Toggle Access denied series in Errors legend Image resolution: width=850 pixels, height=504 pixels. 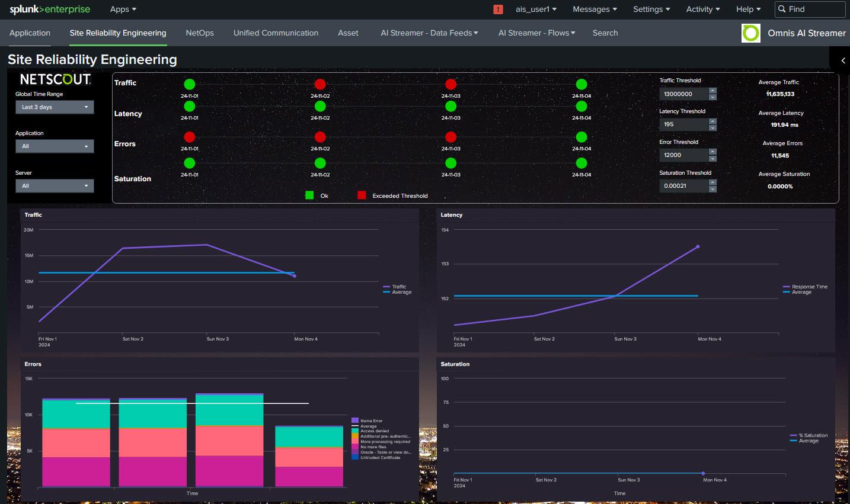pyautogui.click(x=370, y=431)
